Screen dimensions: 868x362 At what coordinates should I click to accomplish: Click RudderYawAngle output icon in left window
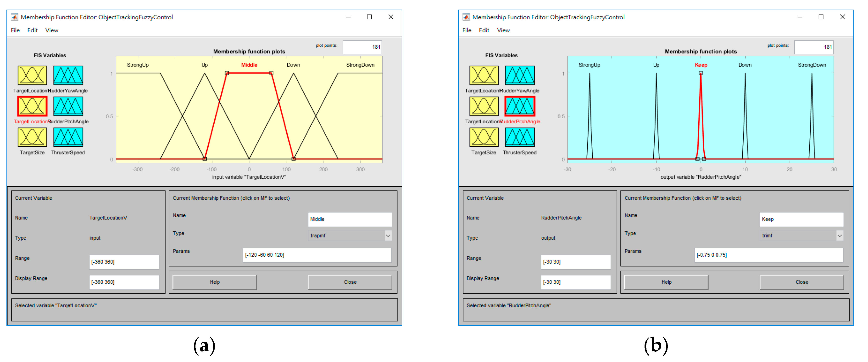point(68,75)
